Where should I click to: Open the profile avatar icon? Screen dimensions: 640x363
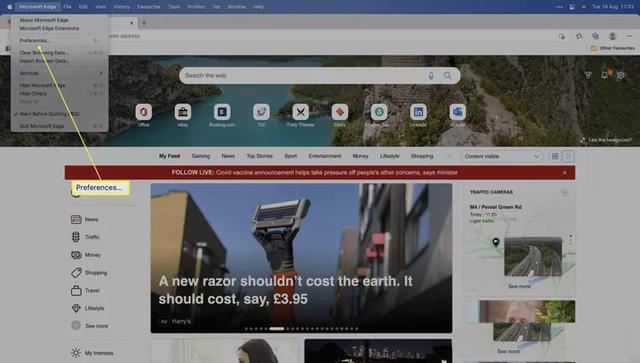point(612,36)
